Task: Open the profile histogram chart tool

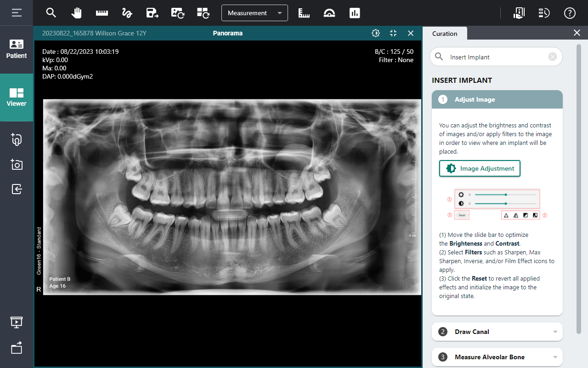Action: pos(354,13)
